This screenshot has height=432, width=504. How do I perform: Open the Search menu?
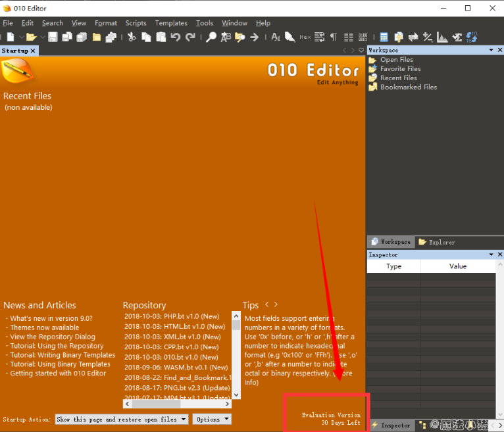point(53,23)
